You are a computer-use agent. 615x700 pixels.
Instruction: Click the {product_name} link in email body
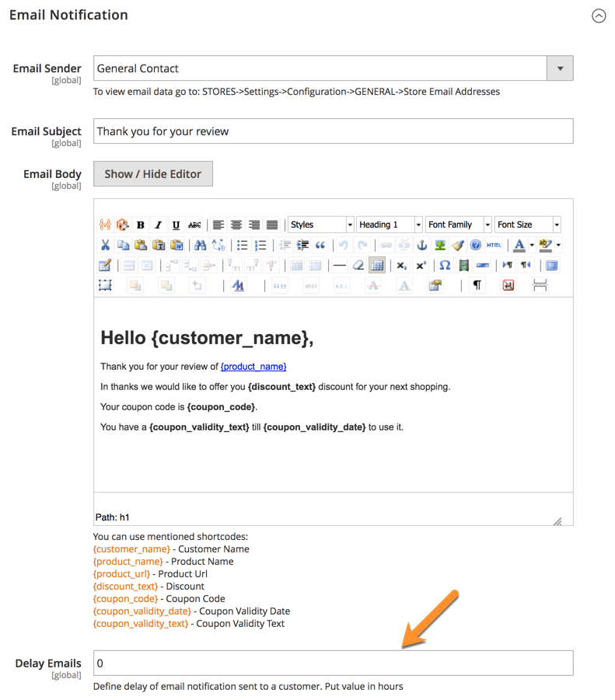click(x=253, y=367)
